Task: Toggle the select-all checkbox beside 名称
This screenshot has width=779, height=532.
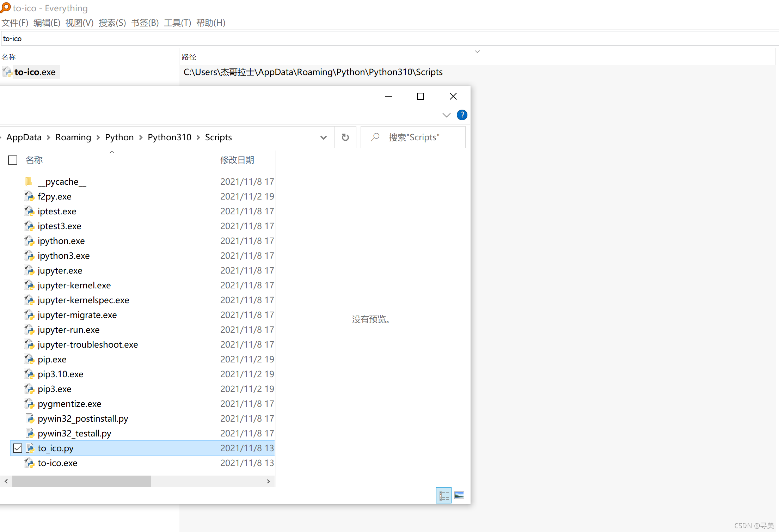Action: pos(13,160)
